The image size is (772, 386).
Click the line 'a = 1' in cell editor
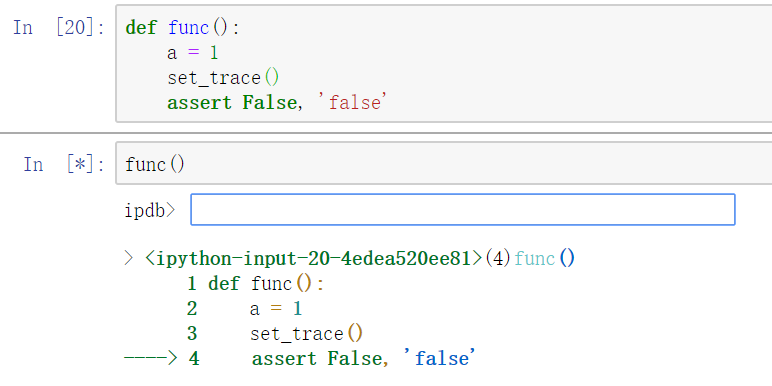point(193,53)
